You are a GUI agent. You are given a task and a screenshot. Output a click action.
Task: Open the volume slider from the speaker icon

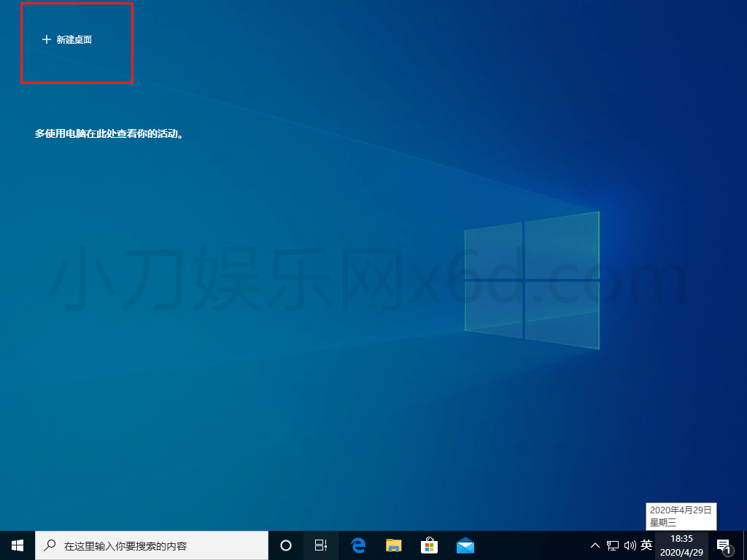pyautogui.click(x=630, y=545)
